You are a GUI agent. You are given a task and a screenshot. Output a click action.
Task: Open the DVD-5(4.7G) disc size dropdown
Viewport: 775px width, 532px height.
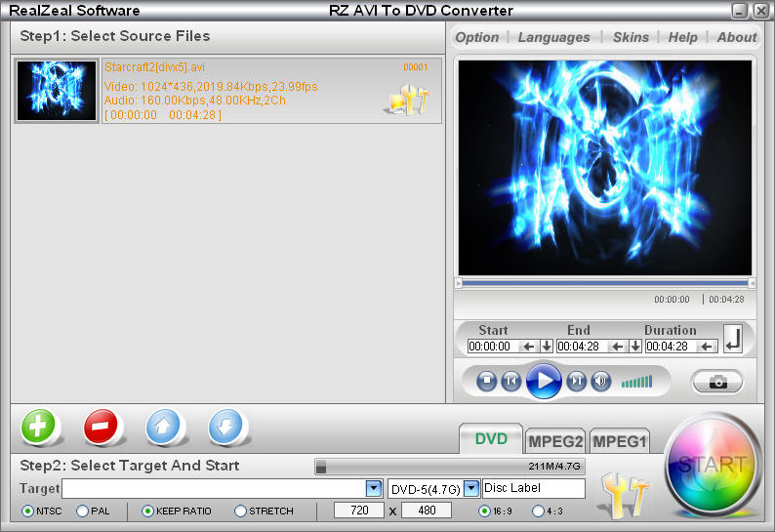[471, 488]
